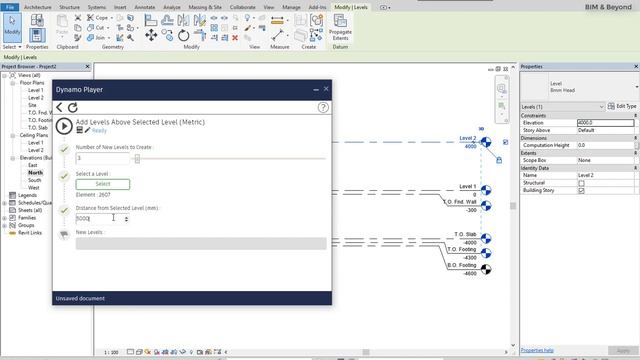The image size is (640, 360).
Task: Open the Properties help link
Action: coord(537,350)
